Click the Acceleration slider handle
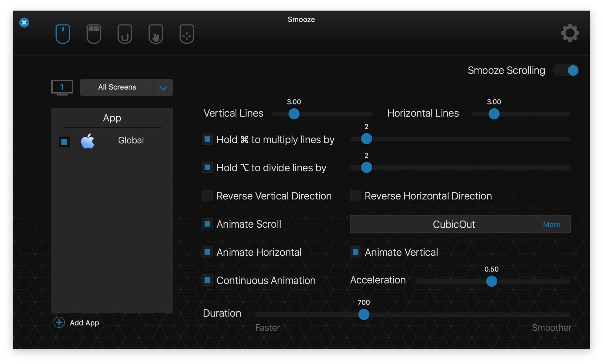 click(492, 281)
